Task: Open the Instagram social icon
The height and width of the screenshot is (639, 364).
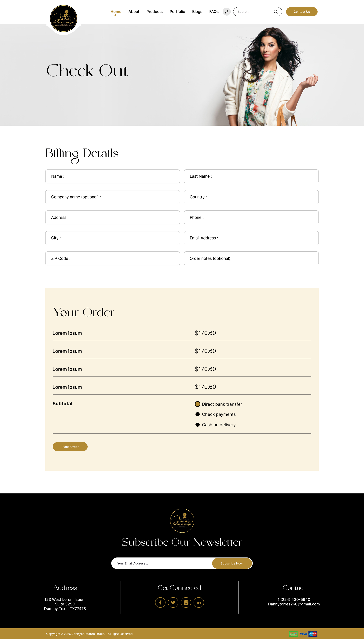Action: [186, 603]
